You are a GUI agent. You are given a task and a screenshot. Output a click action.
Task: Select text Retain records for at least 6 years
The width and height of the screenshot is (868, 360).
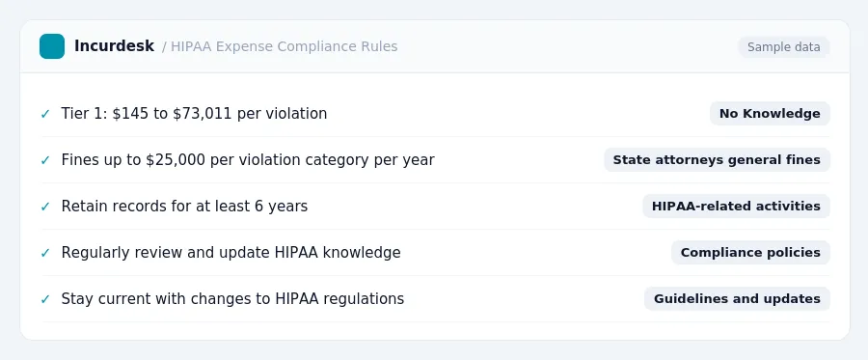[x=184, y=206]
